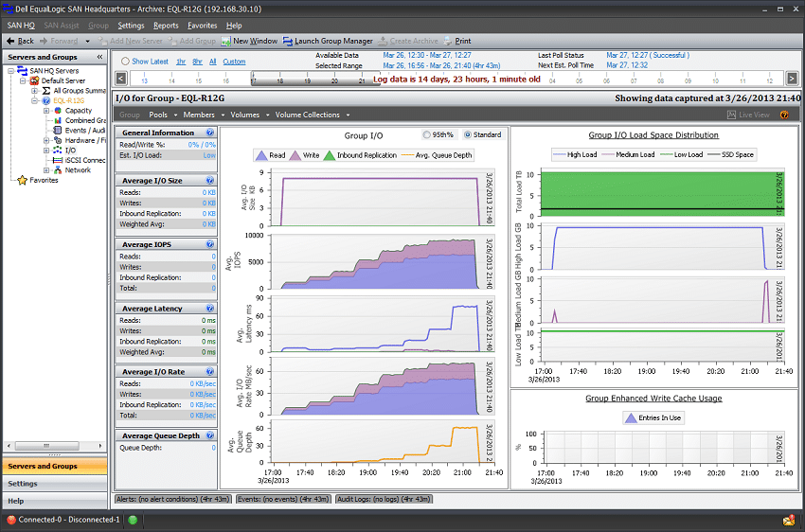Open the Help menu
This screenshot has height=532, width=805.
click(234, 26)
